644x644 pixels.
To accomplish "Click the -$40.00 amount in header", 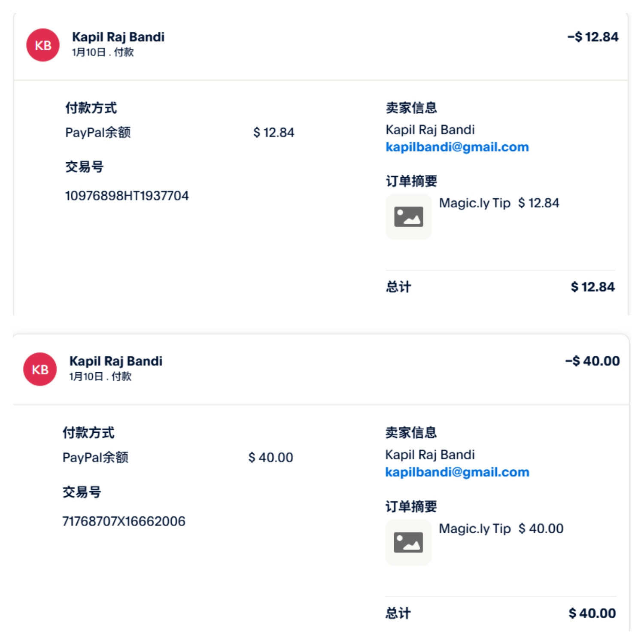I will tap(592, 361).
